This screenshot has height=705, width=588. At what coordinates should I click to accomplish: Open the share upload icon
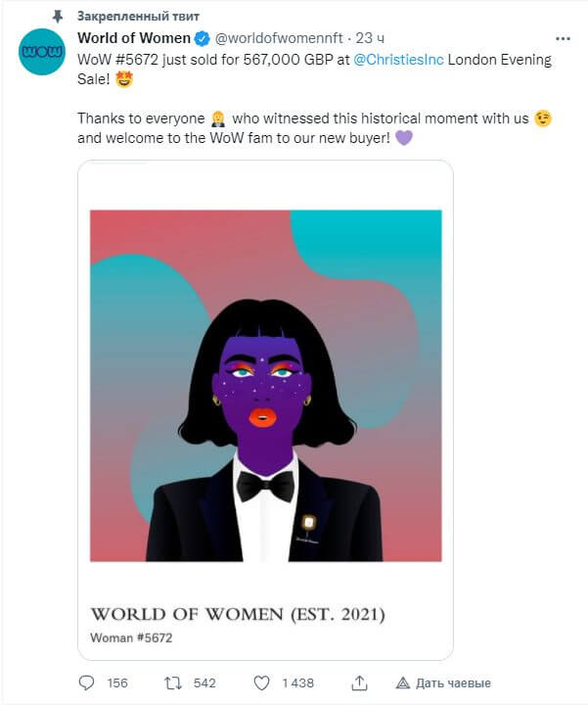[x=359, y=683]
